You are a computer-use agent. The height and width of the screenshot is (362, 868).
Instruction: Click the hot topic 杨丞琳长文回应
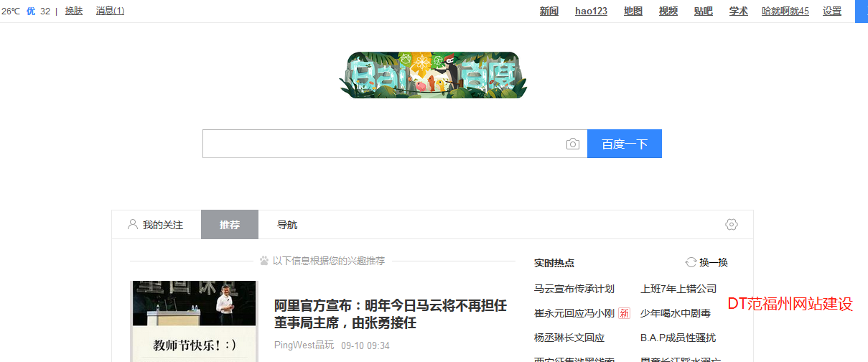(x=569, y=338)
